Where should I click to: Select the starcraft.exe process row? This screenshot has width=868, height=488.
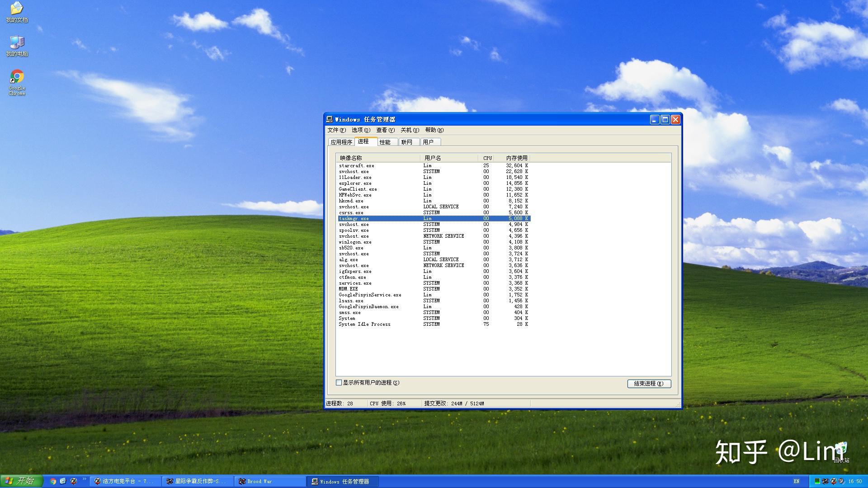[357, 166]
